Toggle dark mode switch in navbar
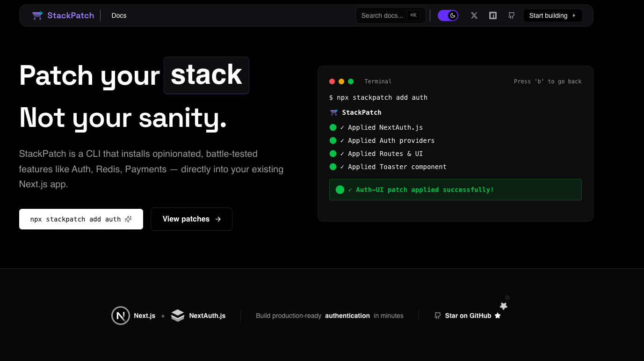The image size is (644, 361). [448, 15]
